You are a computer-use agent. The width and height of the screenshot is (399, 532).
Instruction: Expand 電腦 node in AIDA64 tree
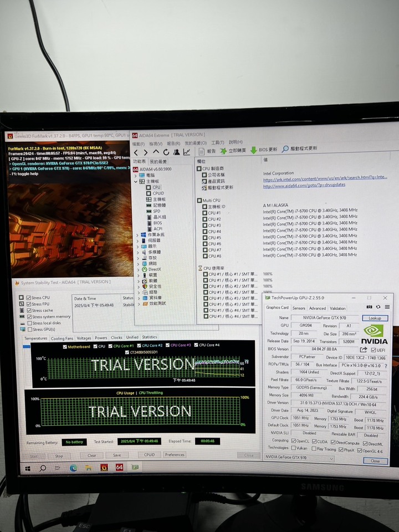click(x=136, y=176)
